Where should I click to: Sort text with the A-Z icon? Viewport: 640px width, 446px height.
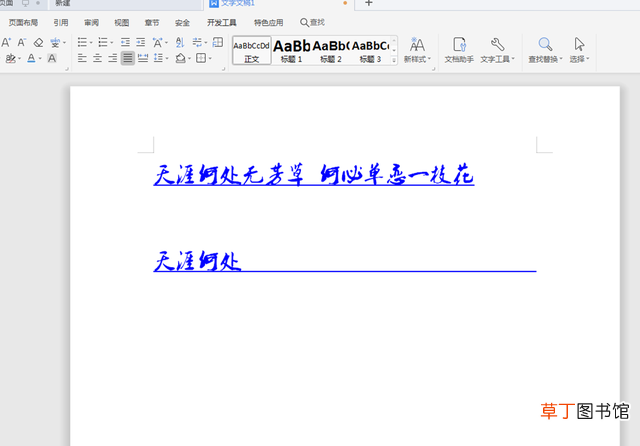180,42
